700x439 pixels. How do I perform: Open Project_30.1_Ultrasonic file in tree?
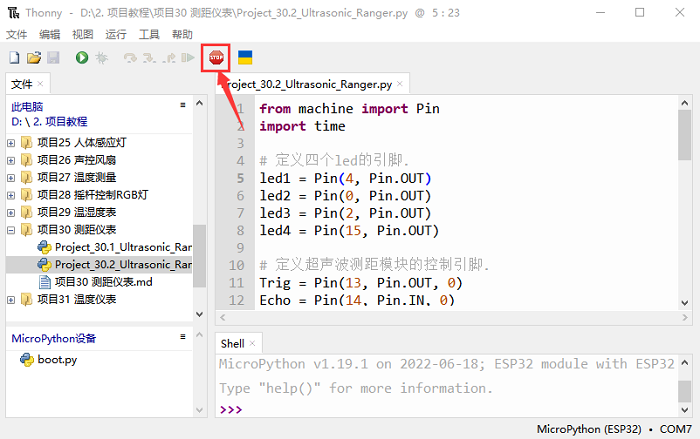[x=122, y=247]
